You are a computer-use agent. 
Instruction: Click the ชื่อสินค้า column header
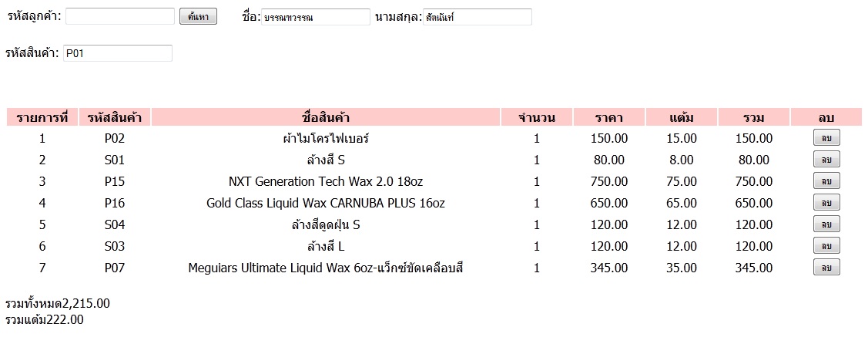tap(326, 117)
